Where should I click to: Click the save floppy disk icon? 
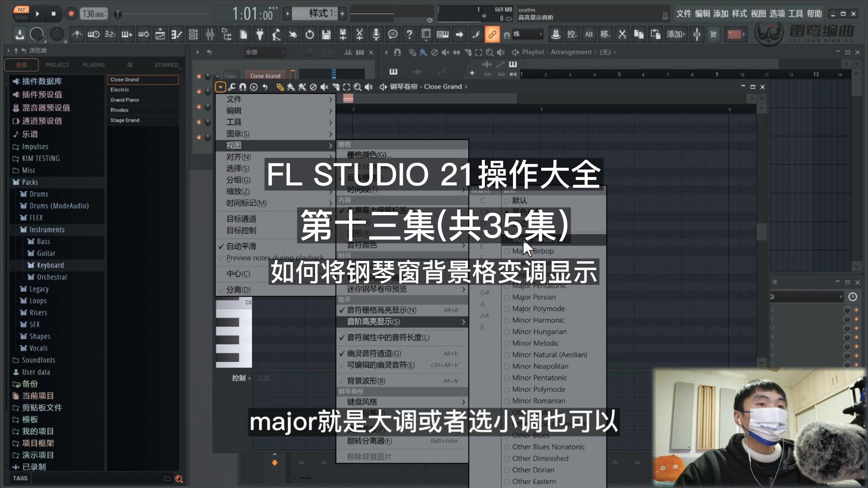(x=326, y=34)
